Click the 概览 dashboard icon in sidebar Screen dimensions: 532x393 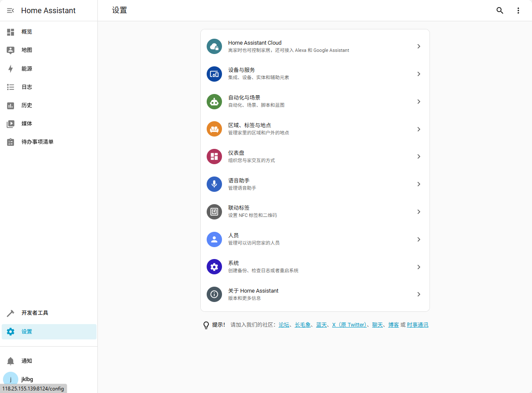11,32
